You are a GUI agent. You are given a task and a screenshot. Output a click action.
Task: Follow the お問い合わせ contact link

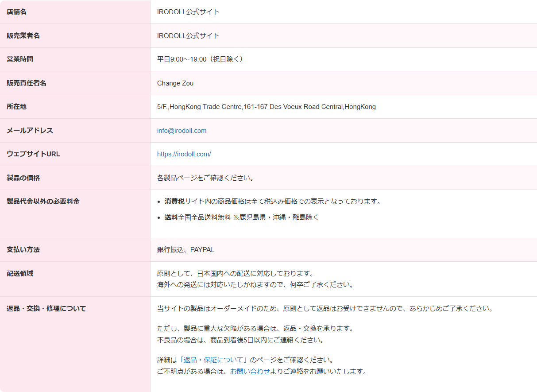250,371
